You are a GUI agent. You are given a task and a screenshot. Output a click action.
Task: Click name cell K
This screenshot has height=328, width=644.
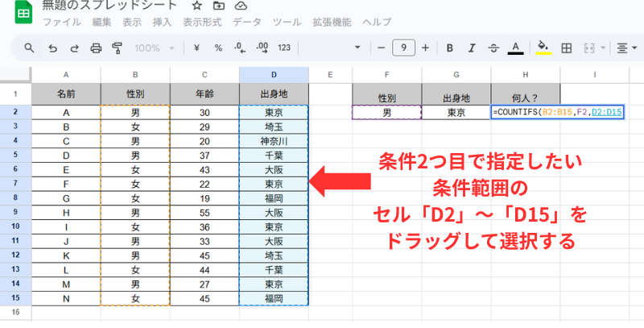point(66,255)
